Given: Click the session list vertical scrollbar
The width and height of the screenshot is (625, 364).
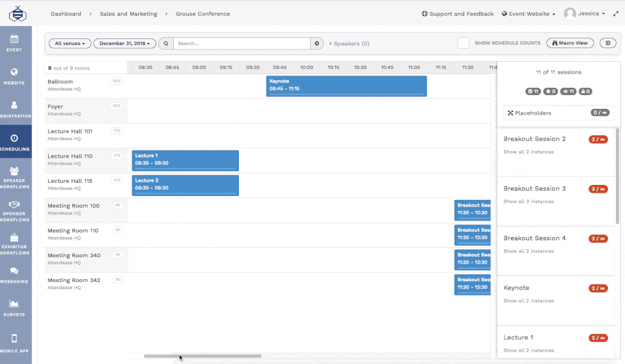Looking at the screenshot, I should (617, 176).
